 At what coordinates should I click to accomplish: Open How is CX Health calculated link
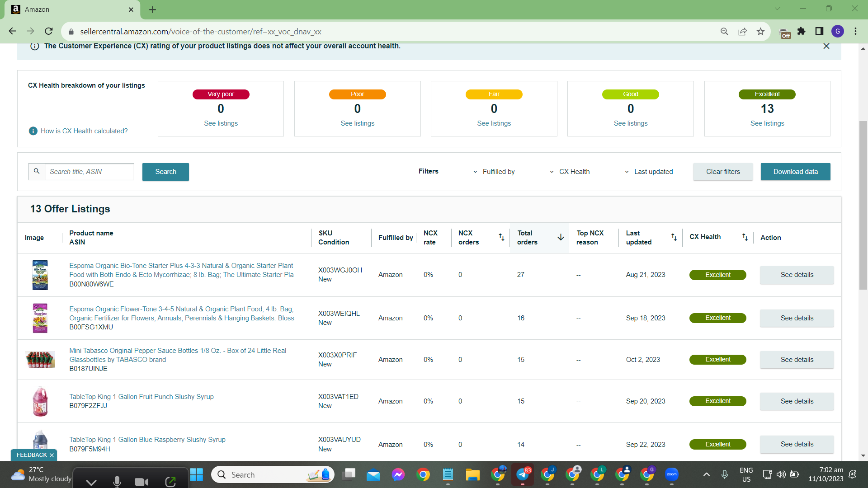coord(84,131)
